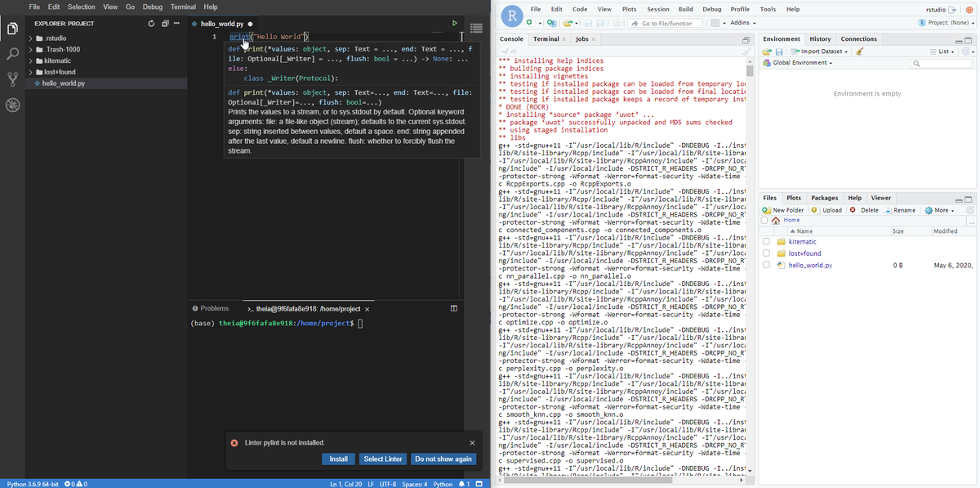
Task: Open the Selection menu in Theia
Action: (x=82, y=7)
